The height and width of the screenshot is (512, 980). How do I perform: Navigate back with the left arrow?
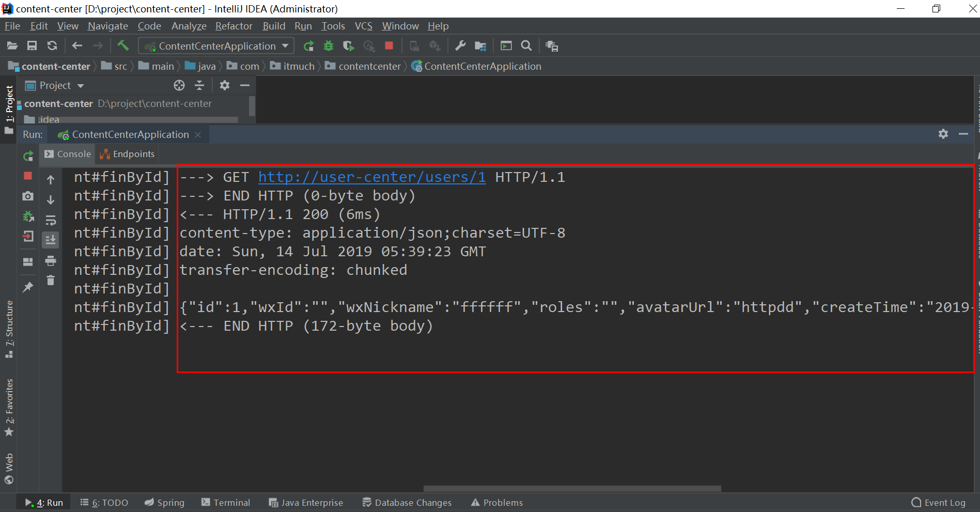(77, 46)
